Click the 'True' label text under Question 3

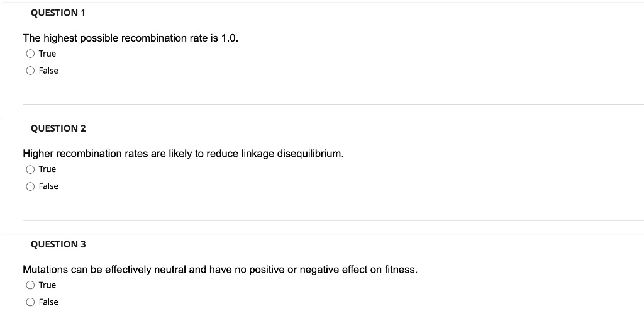coord(47,285)
